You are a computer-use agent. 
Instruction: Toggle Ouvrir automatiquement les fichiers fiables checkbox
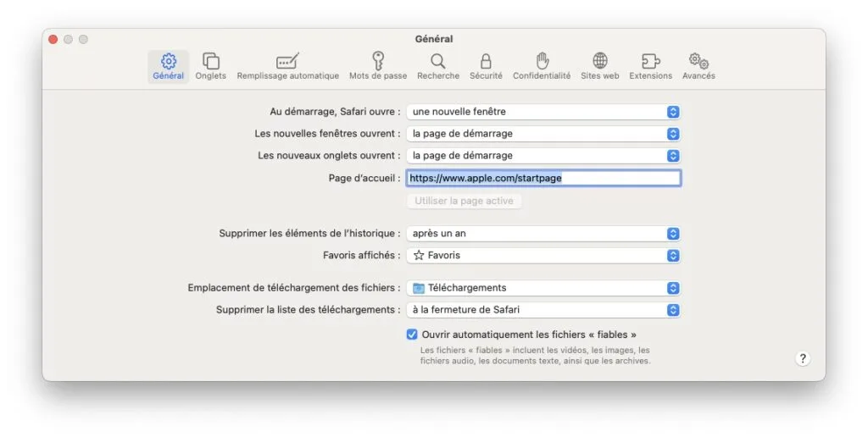[x=412, y=335]
